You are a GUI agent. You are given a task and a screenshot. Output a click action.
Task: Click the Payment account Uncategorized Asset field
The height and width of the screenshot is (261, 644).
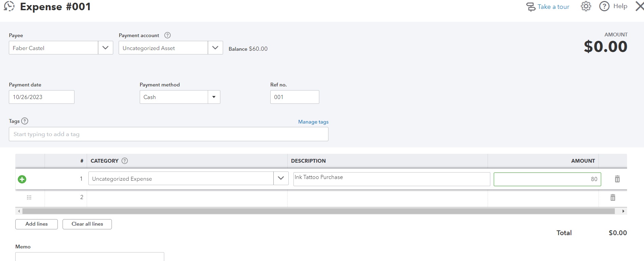tap(163, 48)
